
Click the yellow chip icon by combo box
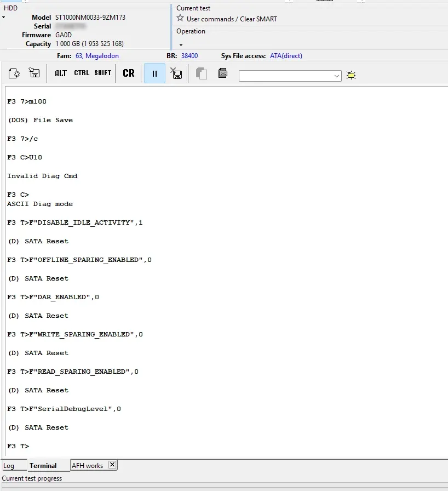coord(351,75)
